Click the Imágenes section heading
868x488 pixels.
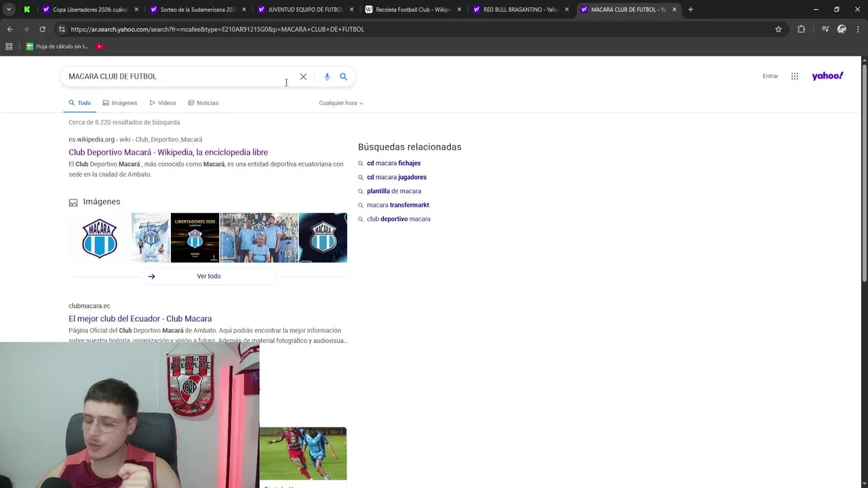(x=101, y=202)
